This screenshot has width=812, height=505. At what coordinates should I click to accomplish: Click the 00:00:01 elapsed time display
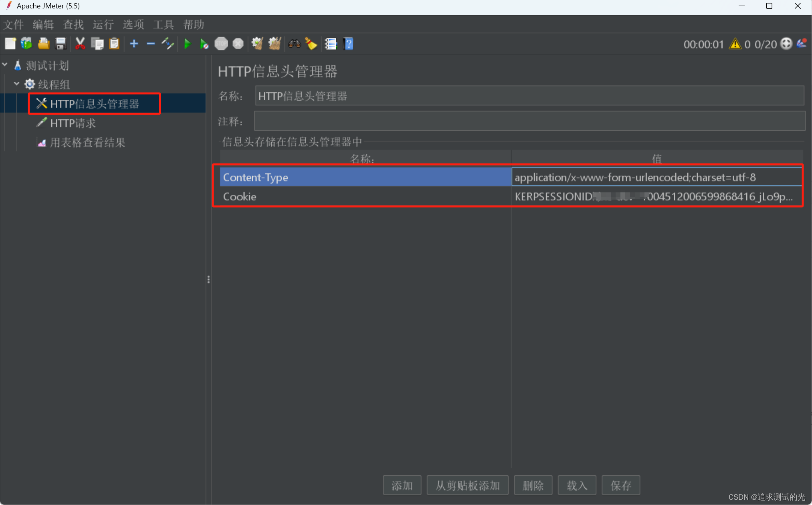pos(704,44)
